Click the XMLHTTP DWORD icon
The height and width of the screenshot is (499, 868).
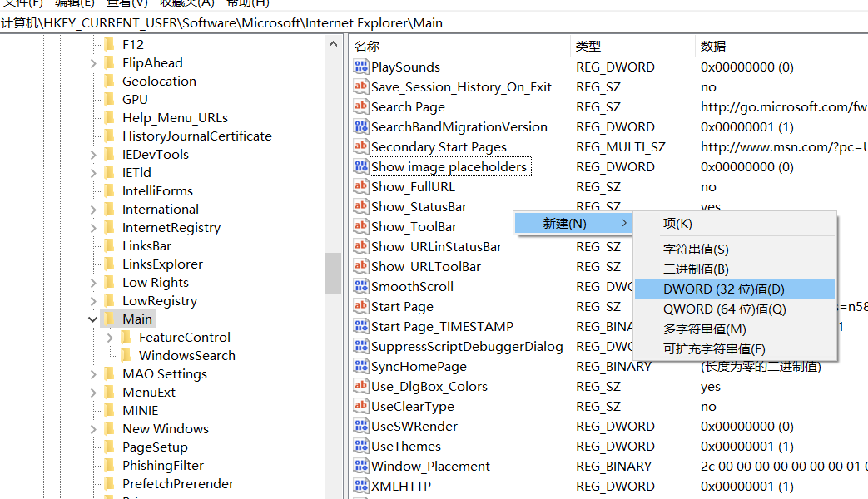click(361, 486)
